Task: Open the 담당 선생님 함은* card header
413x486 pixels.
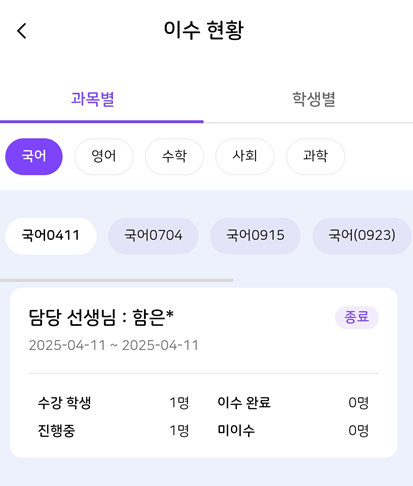Action: (101, 317)
